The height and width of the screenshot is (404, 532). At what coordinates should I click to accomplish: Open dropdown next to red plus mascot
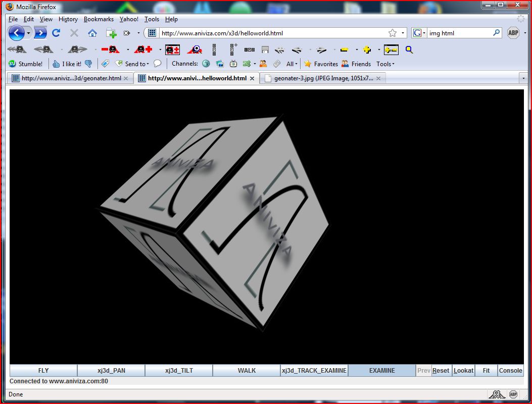click(x=160, y=50)
